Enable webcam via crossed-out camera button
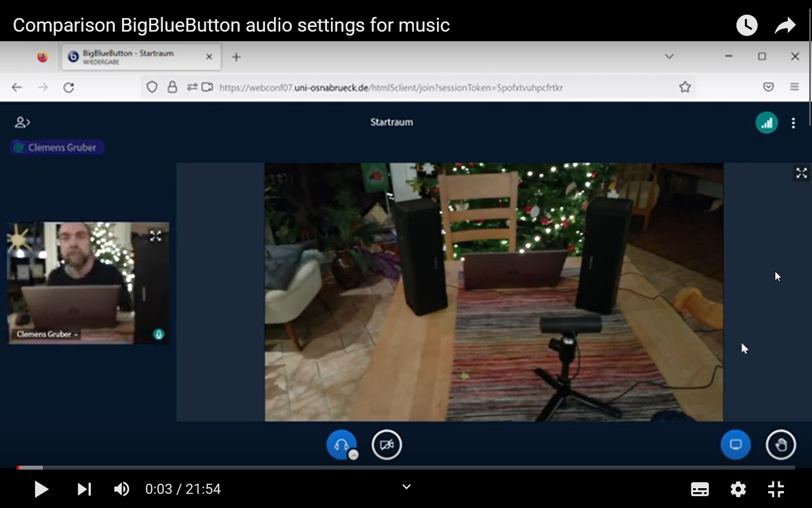 387,445
